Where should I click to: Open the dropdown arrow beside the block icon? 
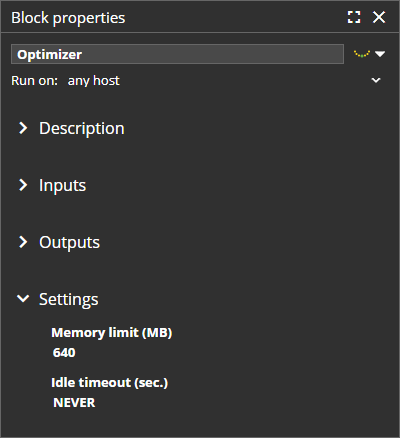click(380, 54)
